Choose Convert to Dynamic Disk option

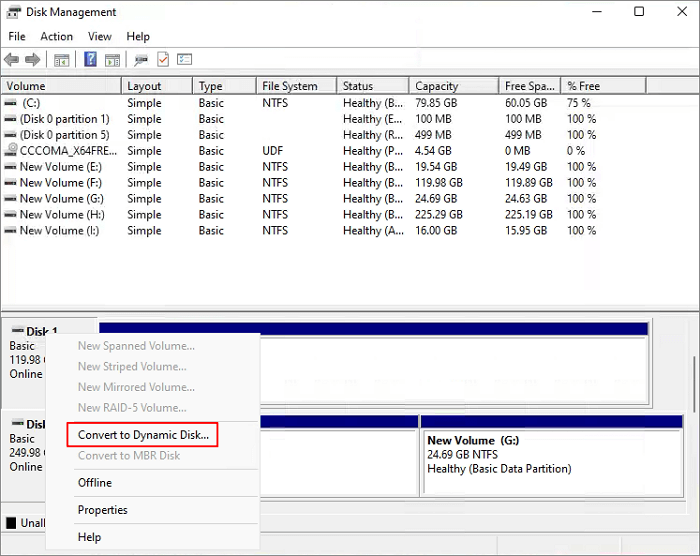pos(143,435)
